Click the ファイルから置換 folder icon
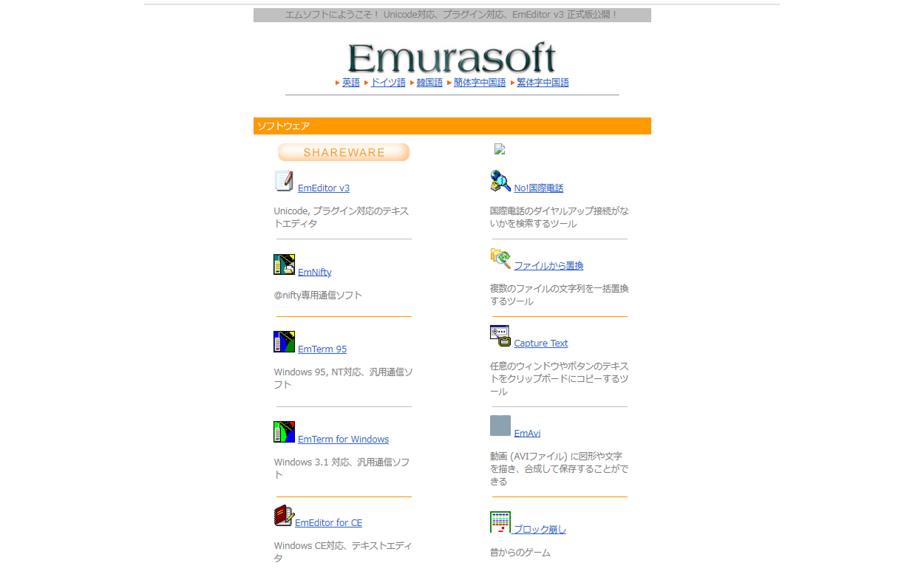This screenshot has width=924, height=577. 500,259
